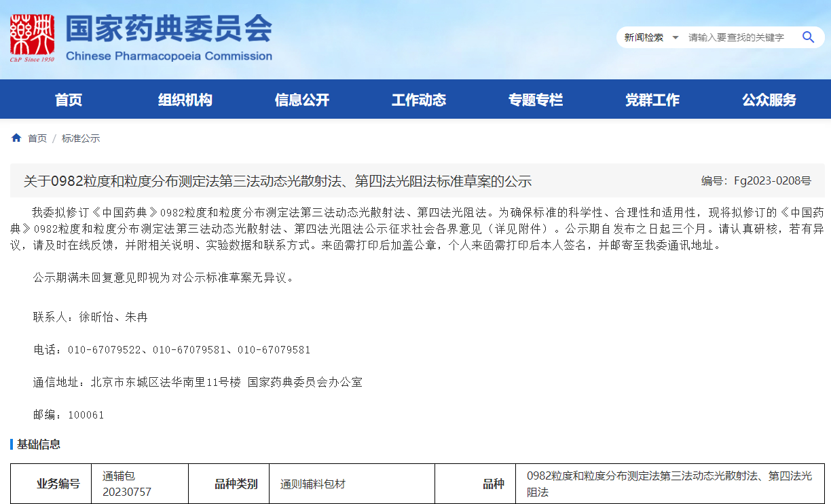This screenshot has width=831, height=504.
Task: Select 党群工作 in the top navigation
Action: (x=652, y=100)
